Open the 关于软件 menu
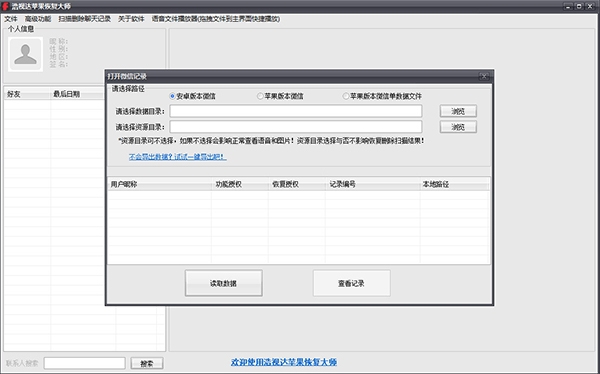This screenshot has width=600, height=374. pos(131,19)
